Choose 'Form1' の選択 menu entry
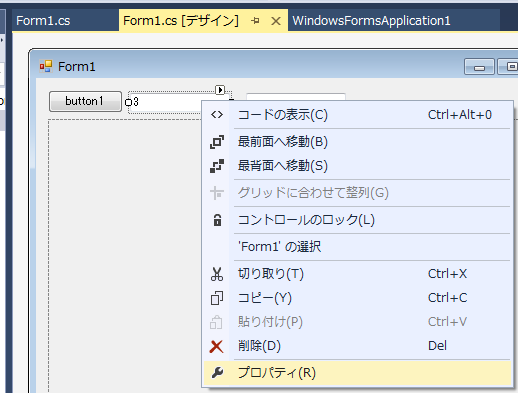518x393 pixels. click(x=357, y=247)
